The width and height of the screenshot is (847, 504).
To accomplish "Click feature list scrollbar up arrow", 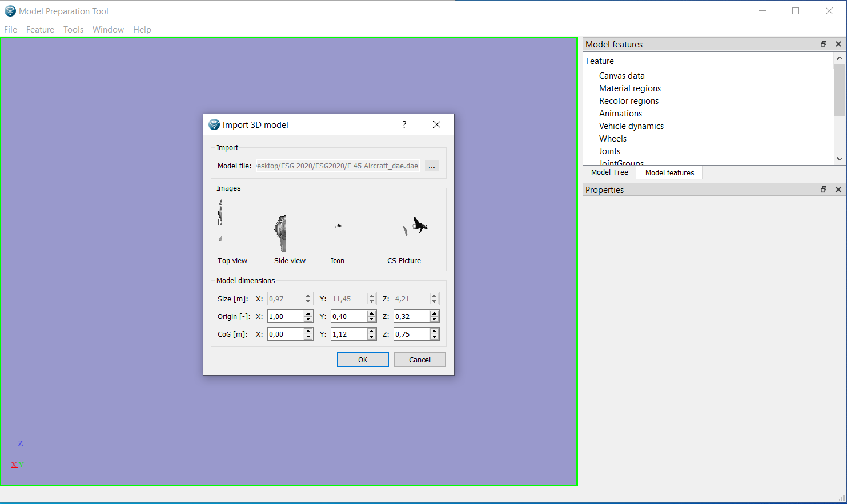I will (840, 58).
